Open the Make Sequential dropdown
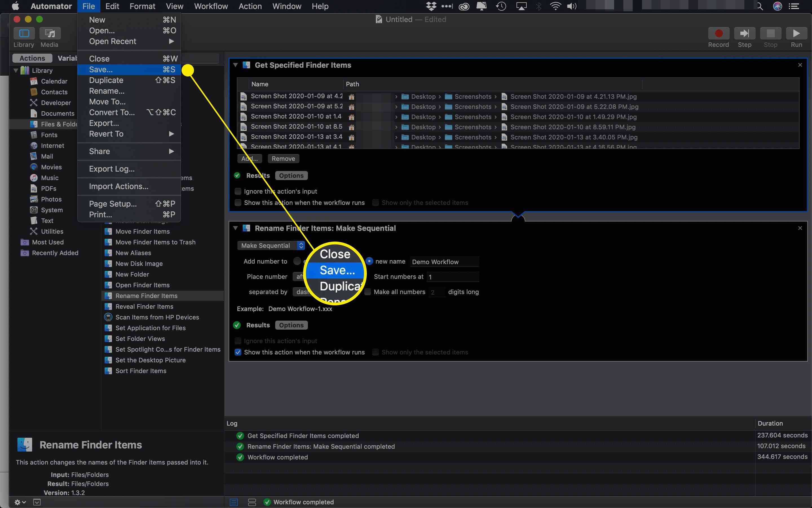 point(271,246)
